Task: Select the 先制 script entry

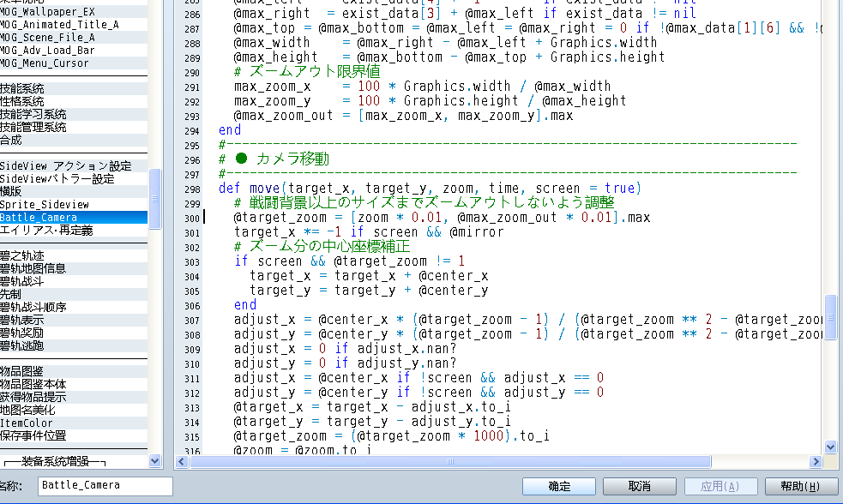Action: pyautogui.click(x=74, y=295)
